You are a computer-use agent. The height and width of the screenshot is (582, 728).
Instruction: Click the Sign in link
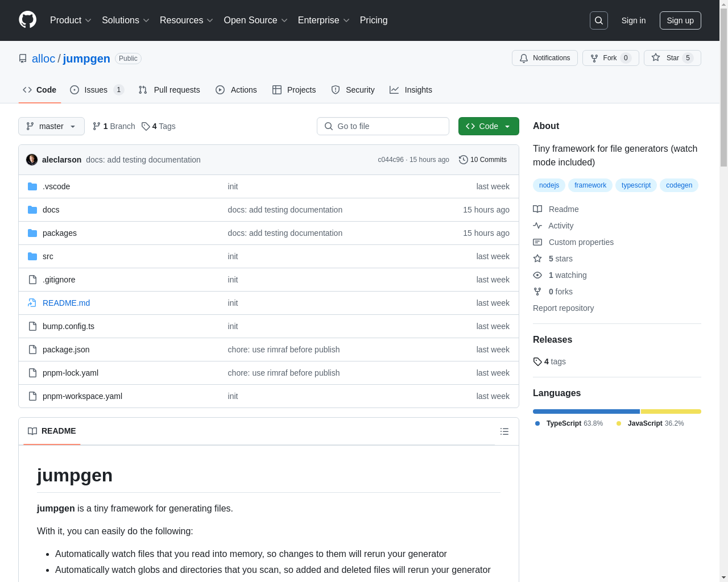pos(634,20)
